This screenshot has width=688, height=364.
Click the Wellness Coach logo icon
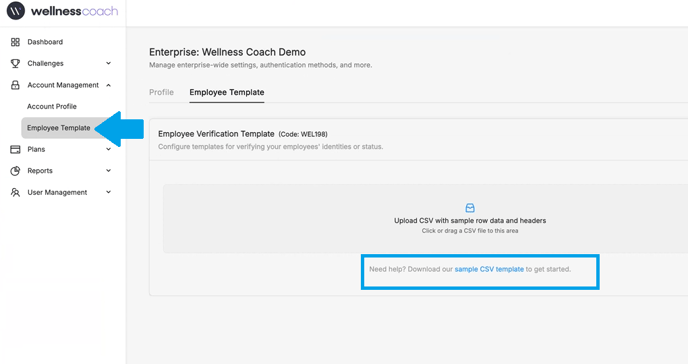(x=16, y=11)
